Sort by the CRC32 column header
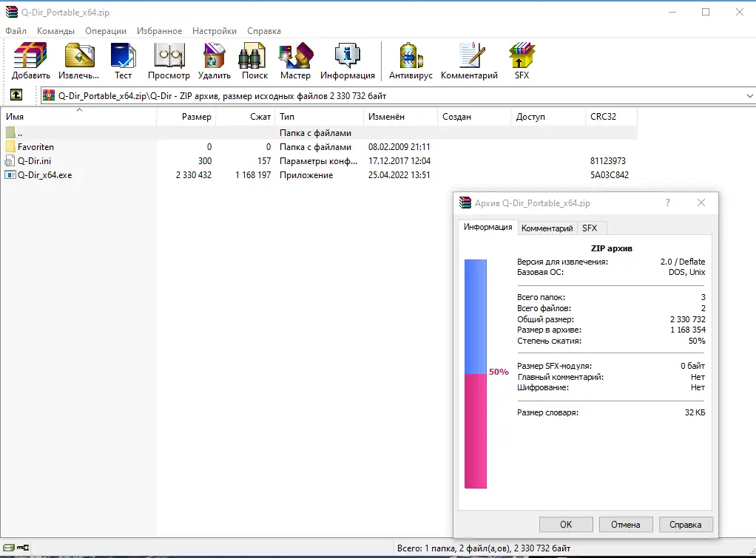The image size is (756, 558). point(611,117)
